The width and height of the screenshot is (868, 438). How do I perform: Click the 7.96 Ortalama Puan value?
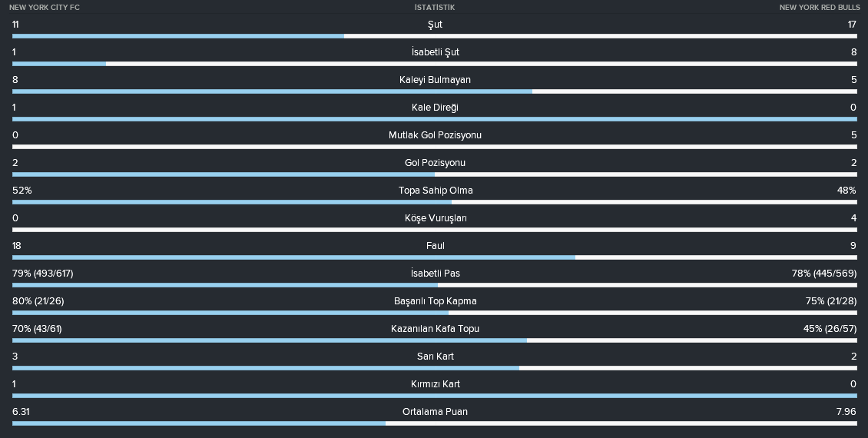coord(846,412)
